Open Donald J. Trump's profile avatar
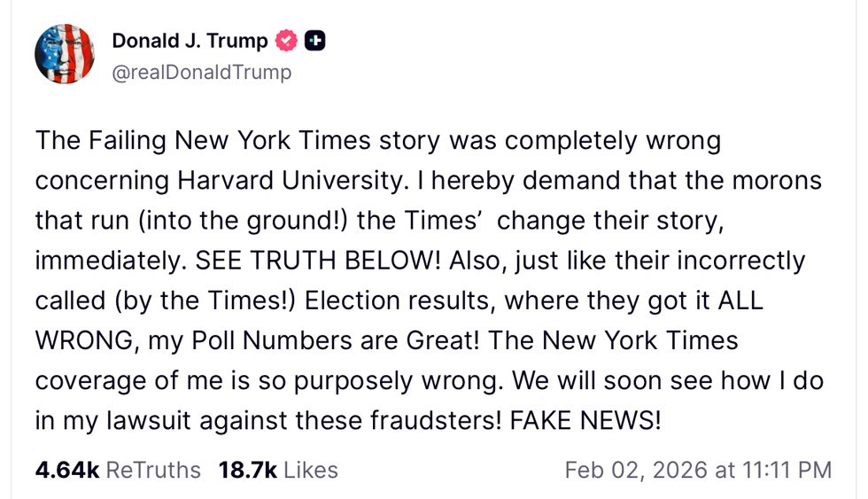The image size is (868, 499). [65, 54]
